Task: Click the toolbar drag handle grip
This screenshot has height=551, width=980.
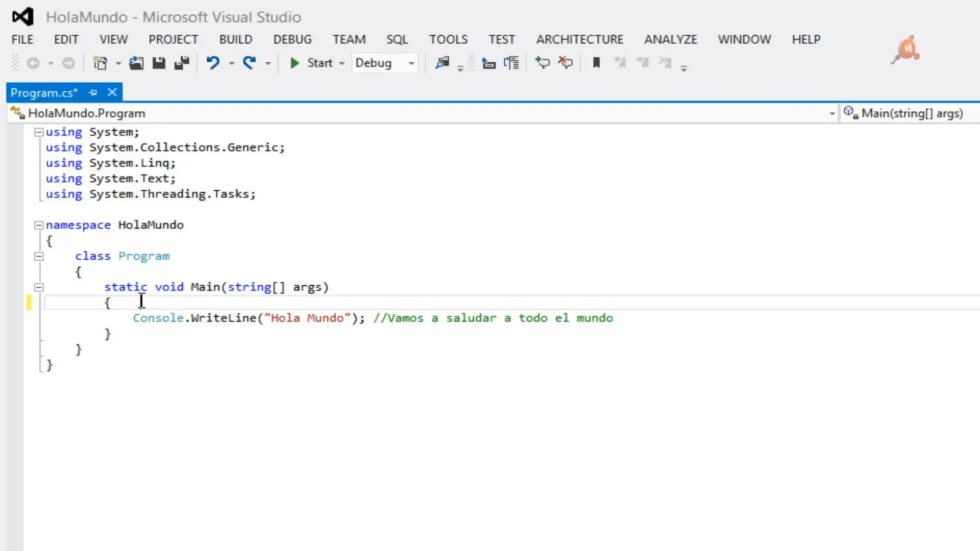Action: click(x=15, y=63)
